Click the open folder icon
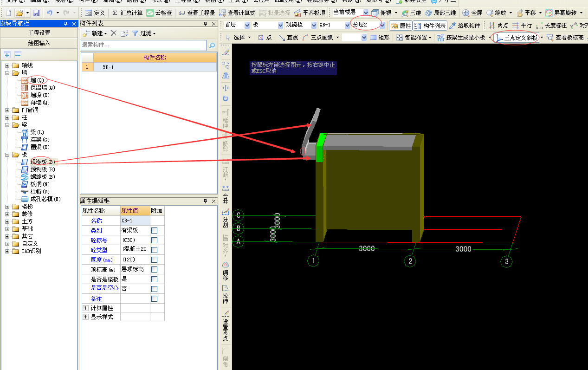The width and height of the screenshot is (588, 370). pos(19,13)
